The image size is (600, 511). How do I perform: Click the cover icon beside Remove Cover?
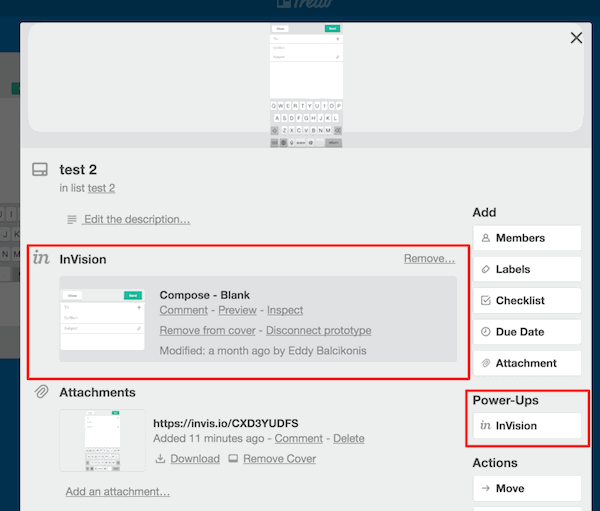tap(233, 458)
